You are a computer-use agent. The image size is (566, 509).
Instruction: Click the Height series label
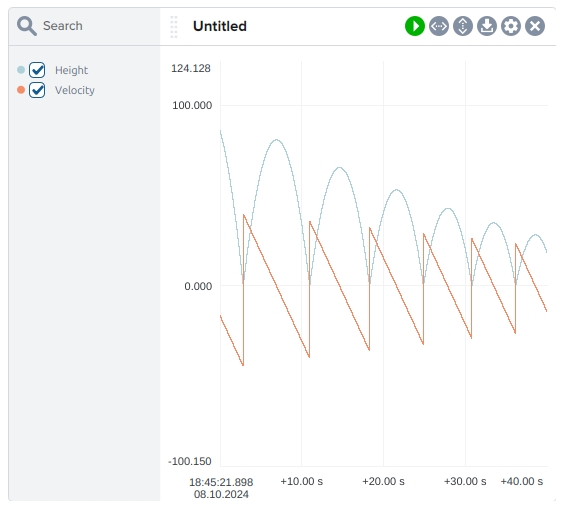tap(71, 70)
